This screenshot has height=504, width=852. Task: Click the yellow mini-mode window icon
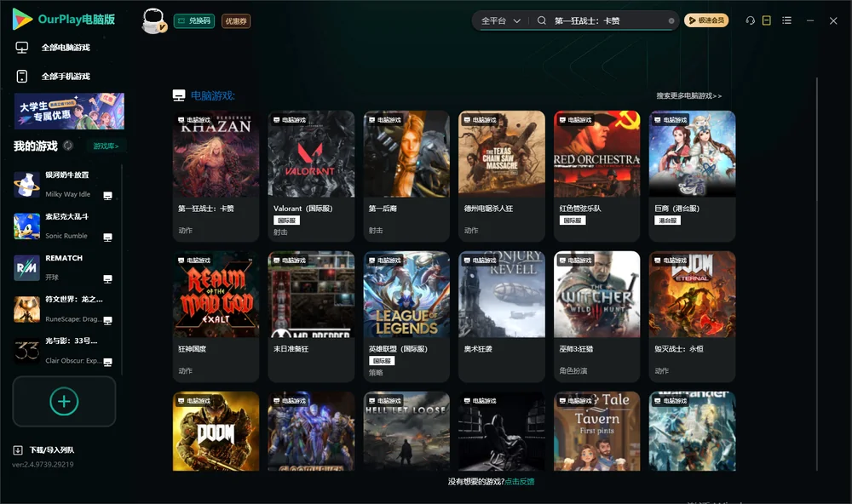(x=766, y=20)
